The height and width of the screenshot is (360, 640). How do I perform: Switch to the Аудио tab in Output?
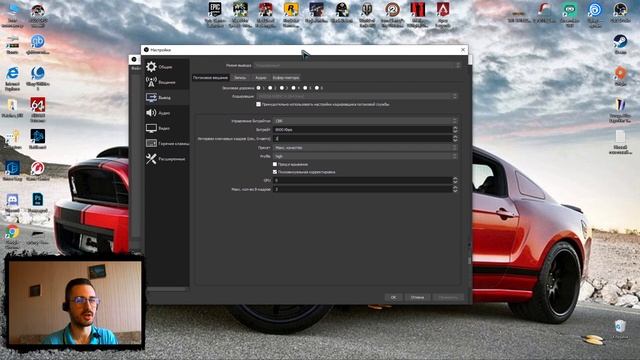click(x=260, y=77)
